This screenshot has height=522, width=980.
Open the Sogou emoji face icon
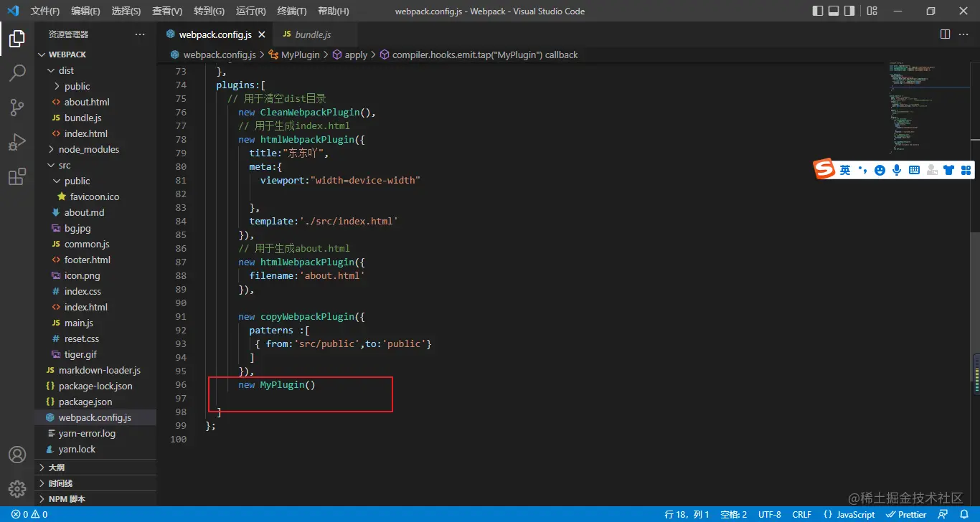(x=880, y=170)
